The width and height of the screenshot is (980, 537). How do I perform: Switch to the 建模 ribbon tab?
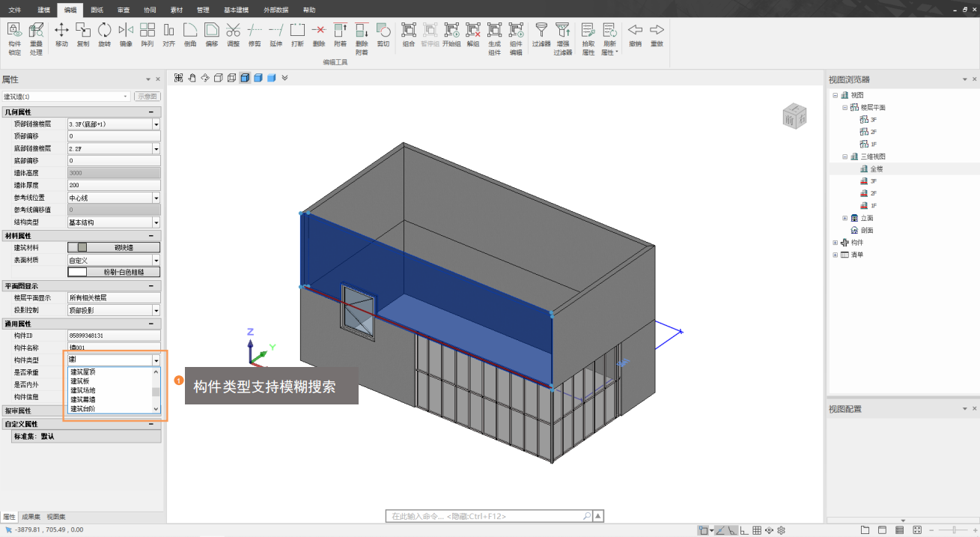pos(44,10)
